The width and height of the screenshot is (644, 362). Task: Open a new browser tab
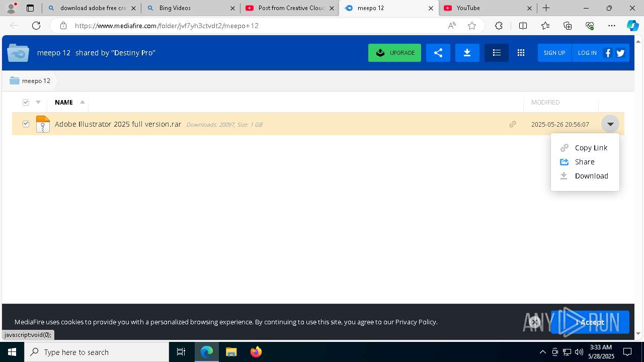(x=546, y=8)
